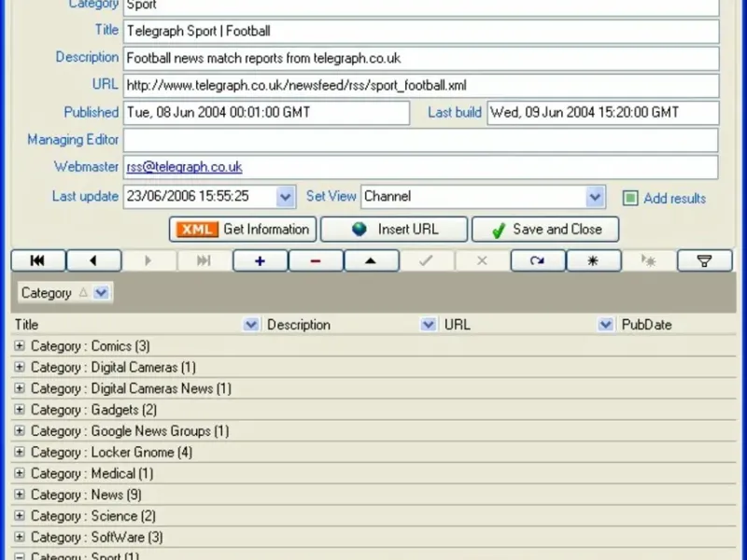Expand the Locker Gnome category group
The height and width of the screenshot is (560, 747).
pyautogui.click(x=20, y=452)
